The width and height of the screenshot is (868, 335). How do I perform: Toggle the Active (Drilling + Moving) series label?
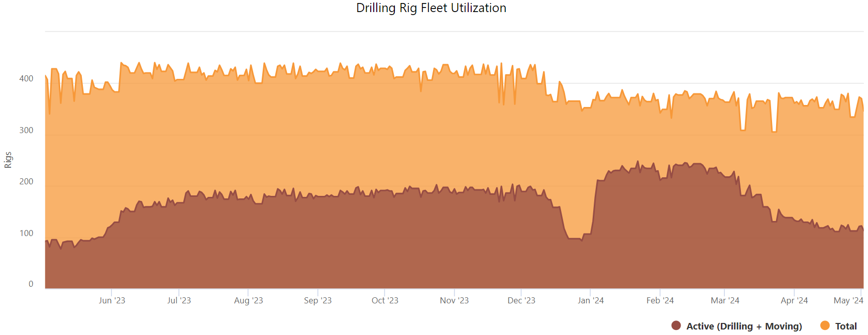tap(744, 326)
